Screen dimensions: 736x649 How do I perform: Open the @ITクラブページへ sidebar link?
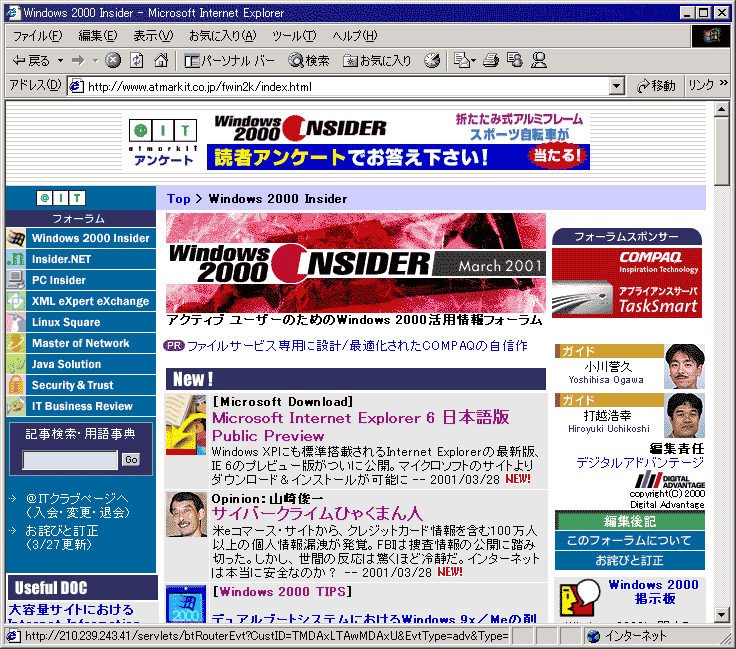pyautogui.click(x=77, y=505)
